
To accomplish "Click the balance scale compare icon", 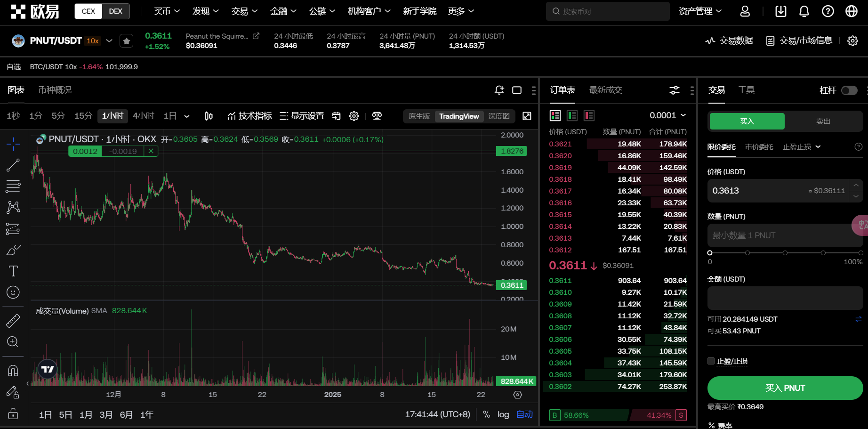I will coord(377,116).
